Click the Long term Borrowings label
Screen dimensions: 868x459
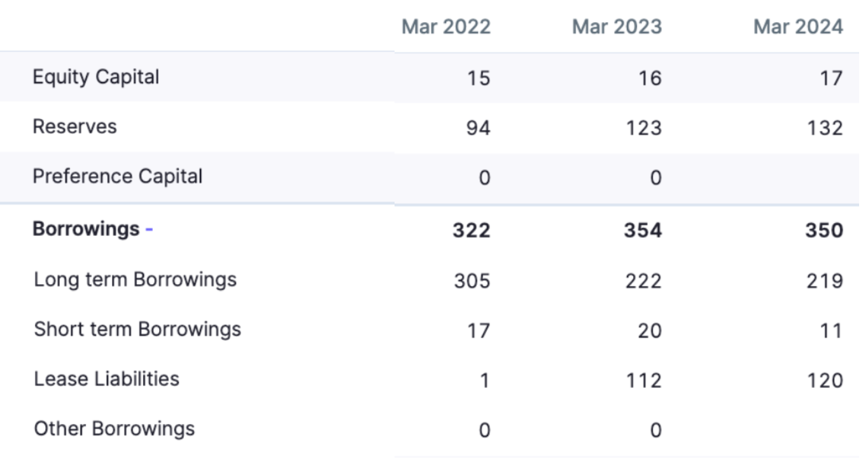tap(136, 280)
